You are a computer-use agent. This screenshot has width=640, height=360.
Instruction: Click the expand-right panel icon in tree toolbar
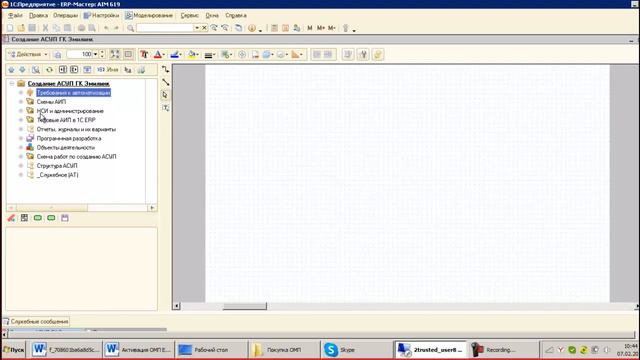pos(74,70)
